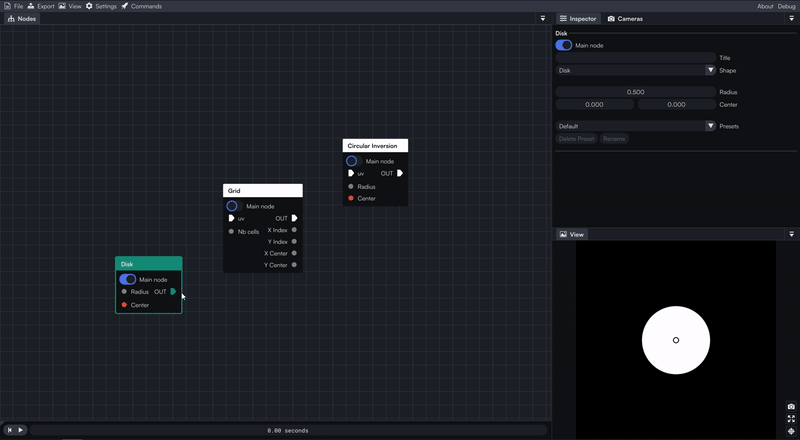This screenshot has height=440, width=800.
Task: Click the timeline bar showing 0.00 seconds
Action: 288,430
